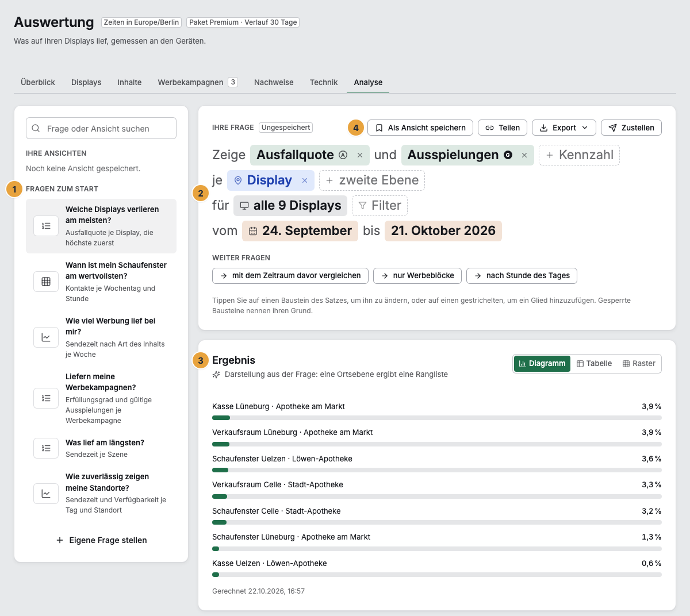This screenshot has width=690, height=616.
Task: Choose 'nach Stunde des Tages' follow-up
Action: point(522,276)
